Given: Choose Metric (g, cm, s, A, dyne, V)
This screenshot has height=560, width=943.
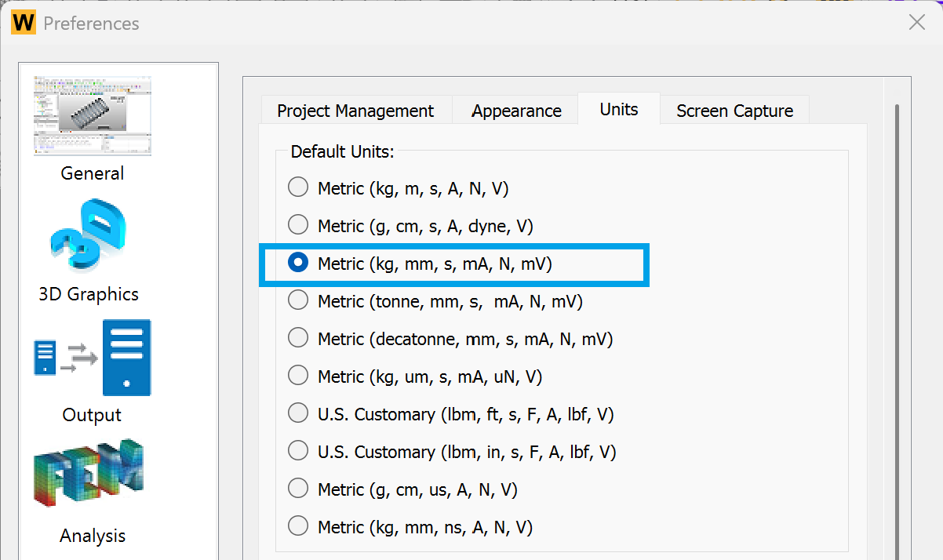Looking at the screenshot, I should [x=298, y=226].
